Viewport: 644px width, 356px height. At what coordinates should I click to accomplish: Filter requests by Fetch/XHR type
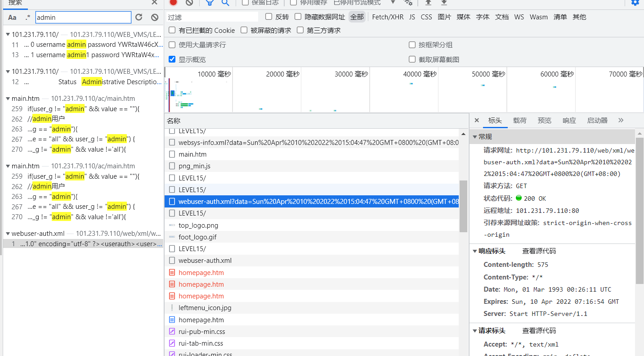(388, 17)
